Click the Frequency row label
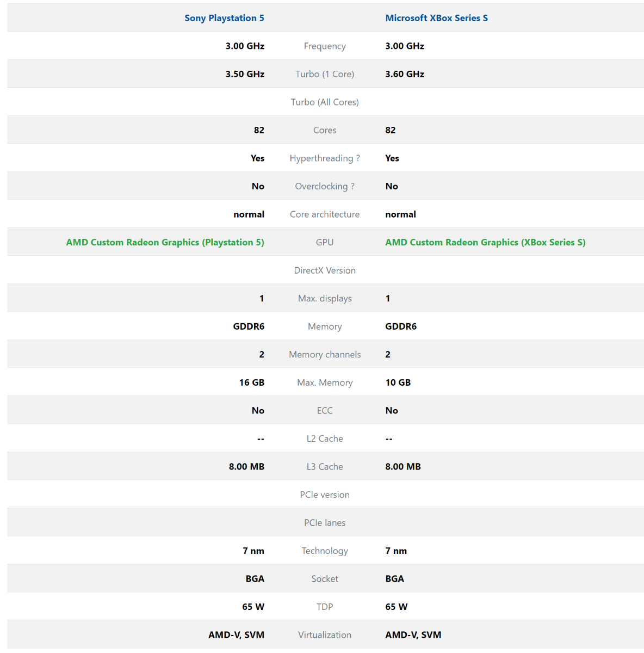 [325, 46]
